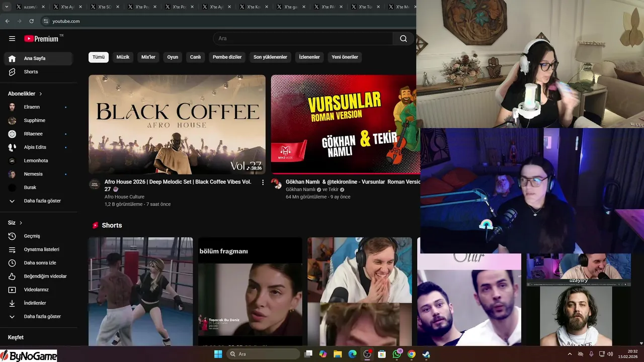
Task: Switch to the X'te Tü browser tab
Action: (x=365, y=7)
